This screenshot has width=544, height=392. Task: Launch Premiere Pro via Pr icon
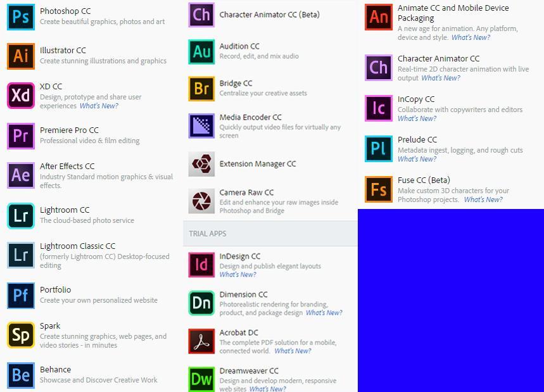tap(21, 136)
